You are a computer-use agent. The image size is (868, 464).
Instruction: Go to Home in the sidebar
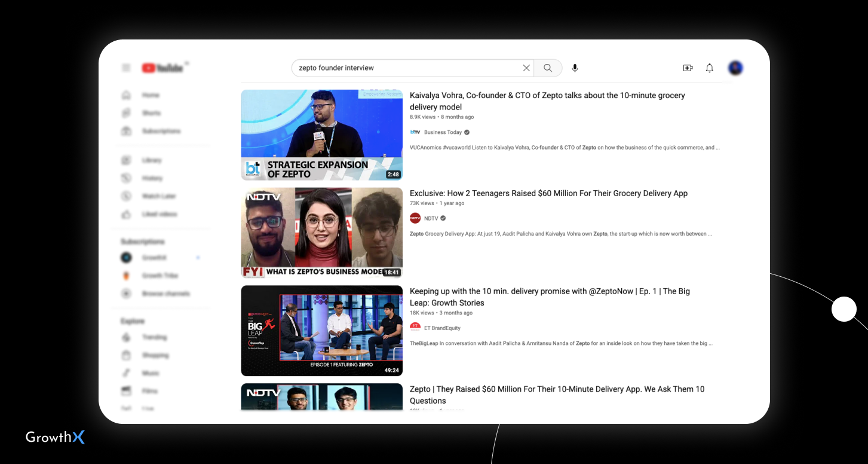(x=150, y=95)
